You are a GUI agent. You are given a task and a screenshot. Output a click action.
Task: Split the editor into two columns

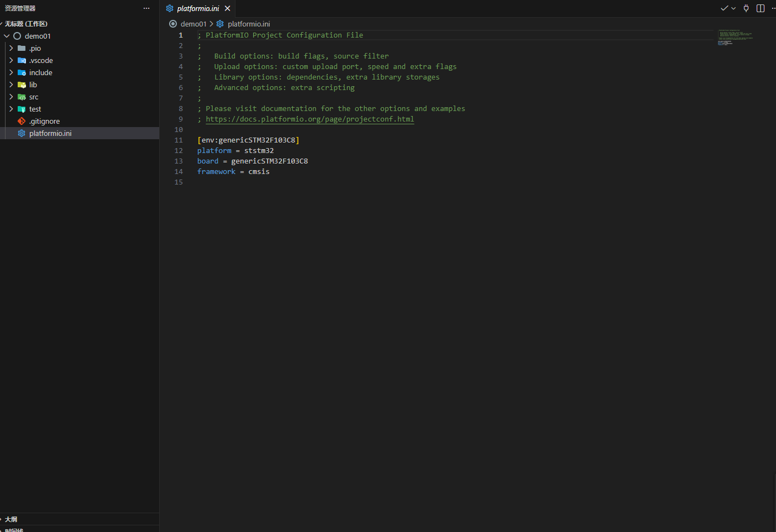[x=760, y=8]
